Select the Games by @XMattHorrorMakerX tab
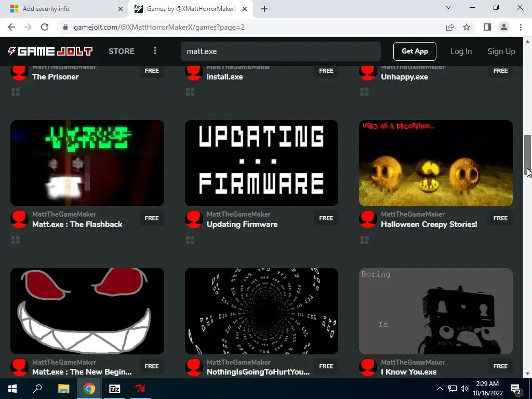The height and width of the screenshot is (399, 532). (191, 9)
